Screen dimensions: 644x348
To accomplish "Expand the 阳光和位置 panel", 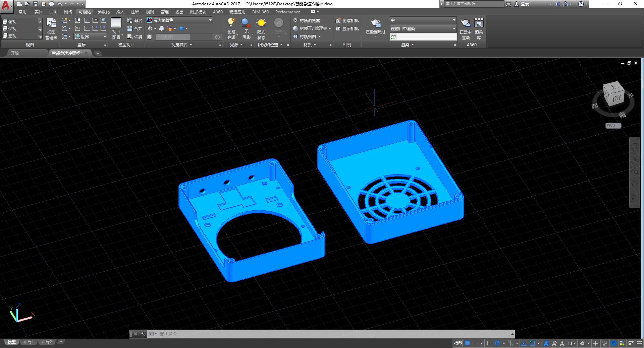I will [270, 45].
